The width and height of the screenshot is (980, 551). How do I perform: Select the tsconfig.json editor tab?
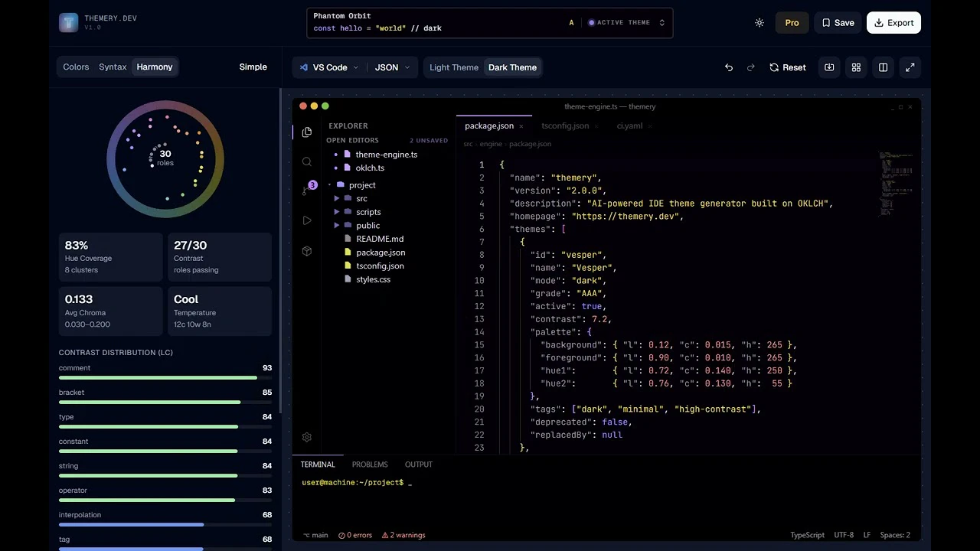tap(570, 126)
